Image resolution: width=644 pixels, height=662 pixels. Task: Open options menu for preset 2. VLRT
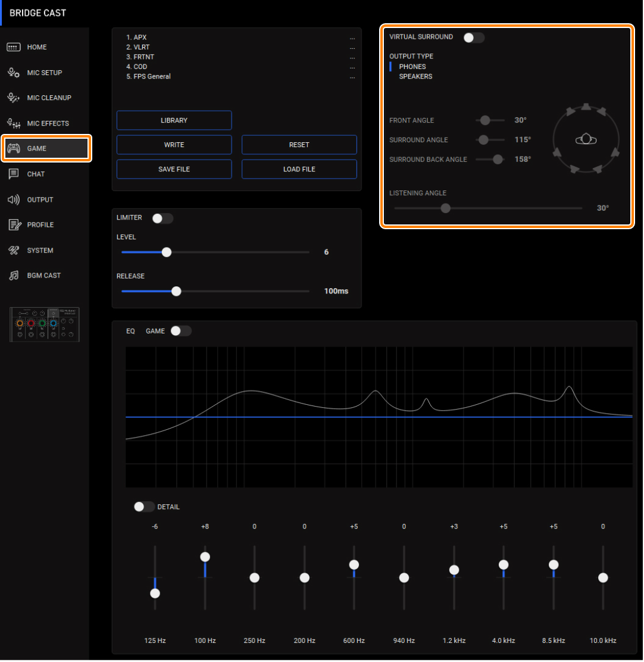pyautogui.click(x=352, y=48)
